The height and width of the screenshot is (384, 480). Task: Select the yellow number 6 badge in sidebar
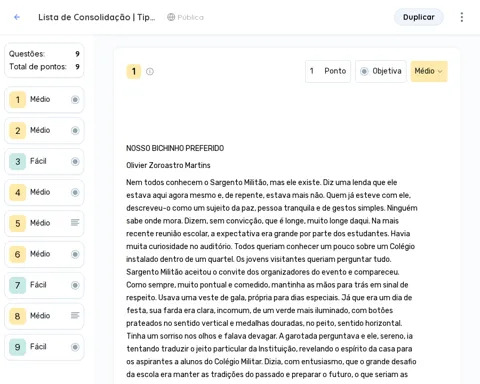coord(18,254)
